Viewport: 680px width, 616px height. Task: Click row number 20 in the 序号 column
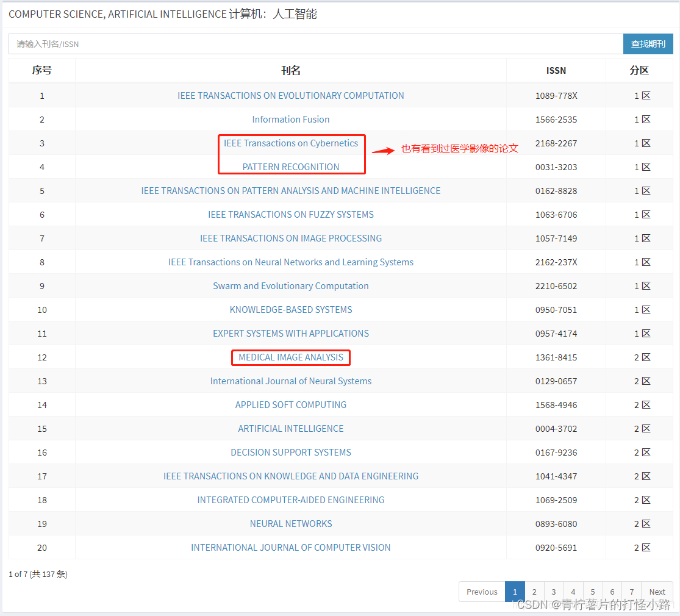42,548
